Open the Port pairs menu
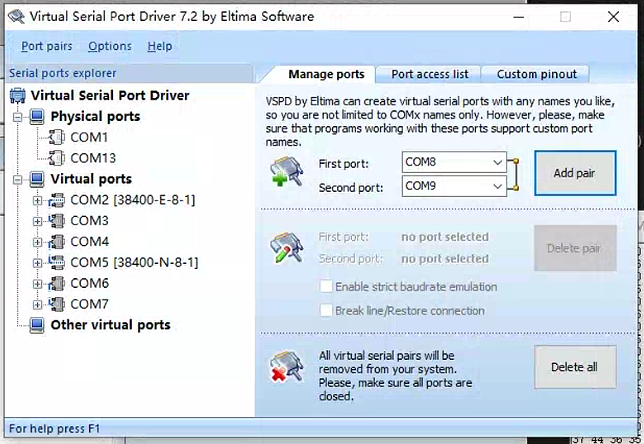644x444 pixels. coord(47,46)
